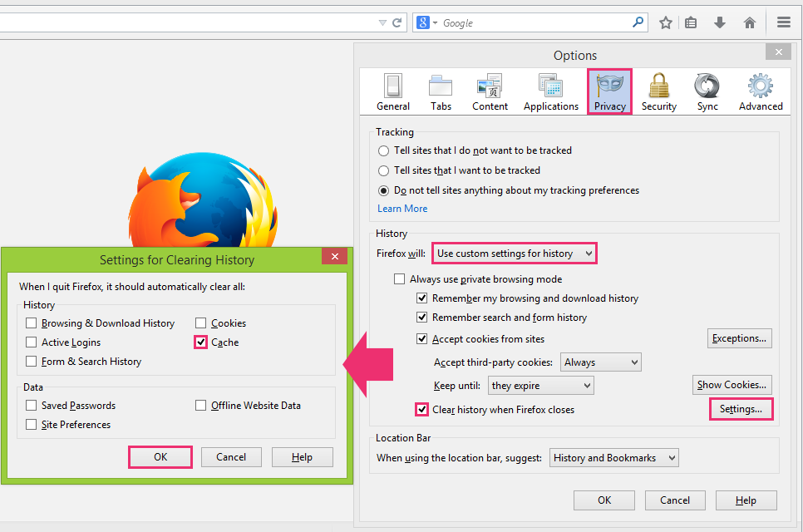803x532 pixels.
Task: Close the Settings for Clearing History dialog
Action: [x=334, y=257]
